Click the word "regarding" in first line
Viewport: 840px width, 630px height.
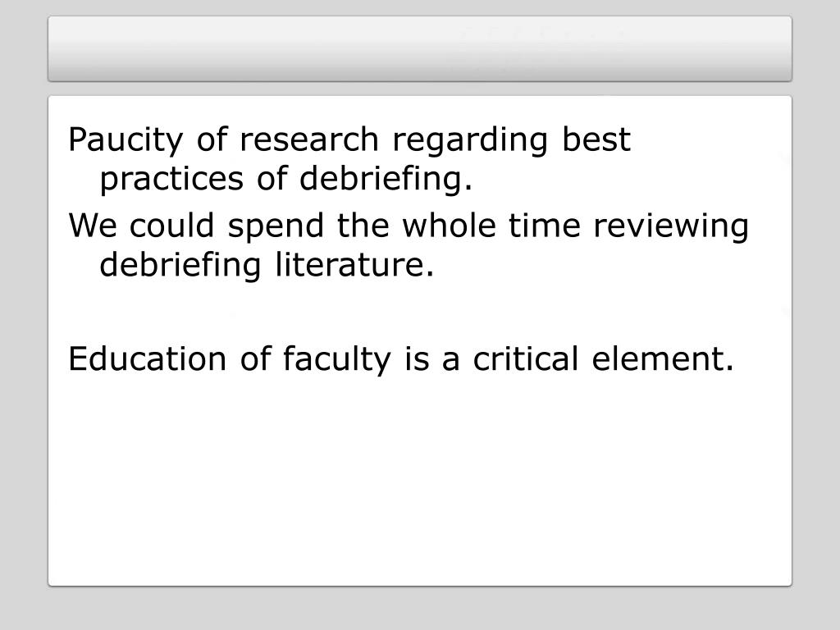[x=470, y=141]
